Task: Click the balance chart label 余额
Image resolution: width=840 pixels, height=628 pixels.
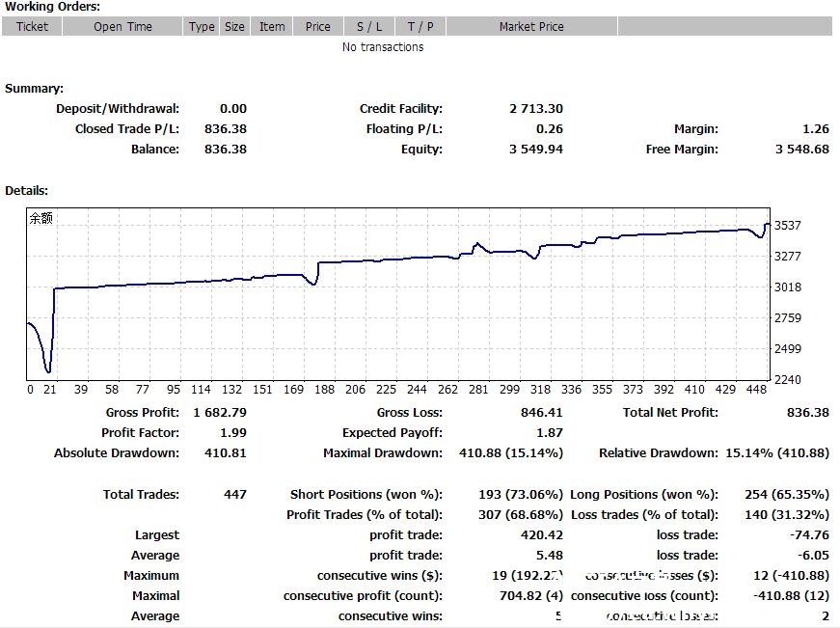Action: (x=41, y=218)
